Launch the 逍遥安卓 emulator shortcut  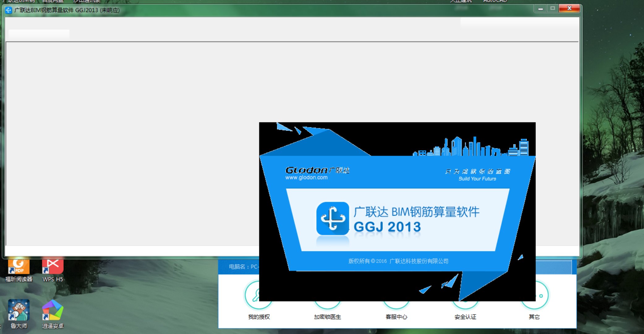pyautogui.click(x=53, y=314)
